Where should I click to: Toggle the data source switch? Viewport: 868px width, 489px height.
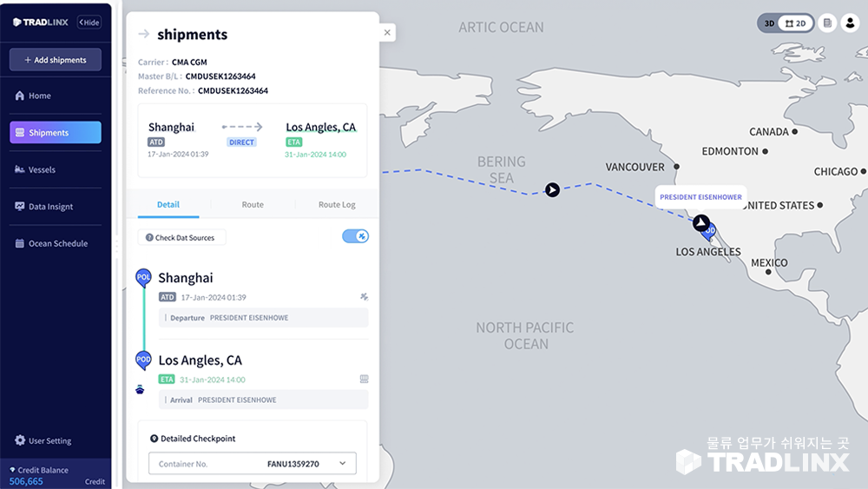(355, 236)
